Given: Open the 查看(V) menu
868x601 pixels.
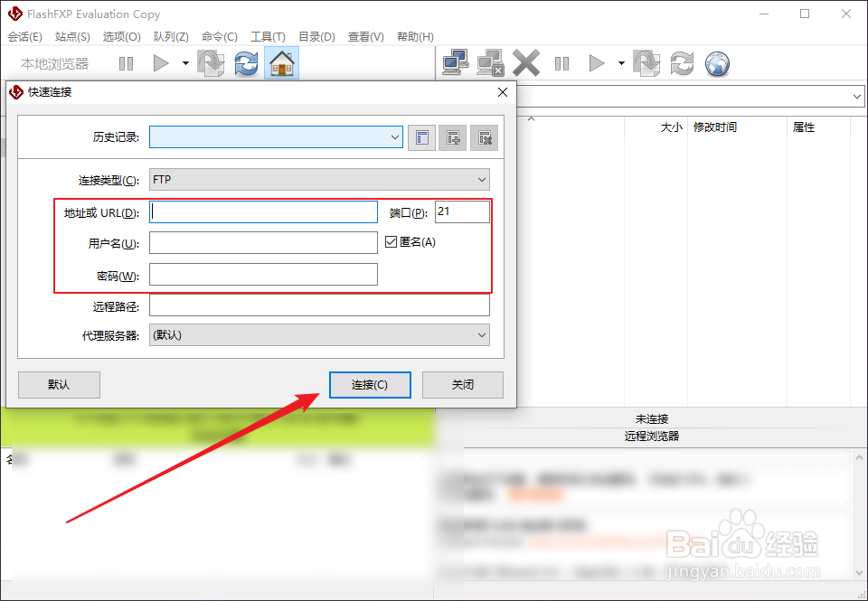Looking at the screenshot, I should pos(366,36).
